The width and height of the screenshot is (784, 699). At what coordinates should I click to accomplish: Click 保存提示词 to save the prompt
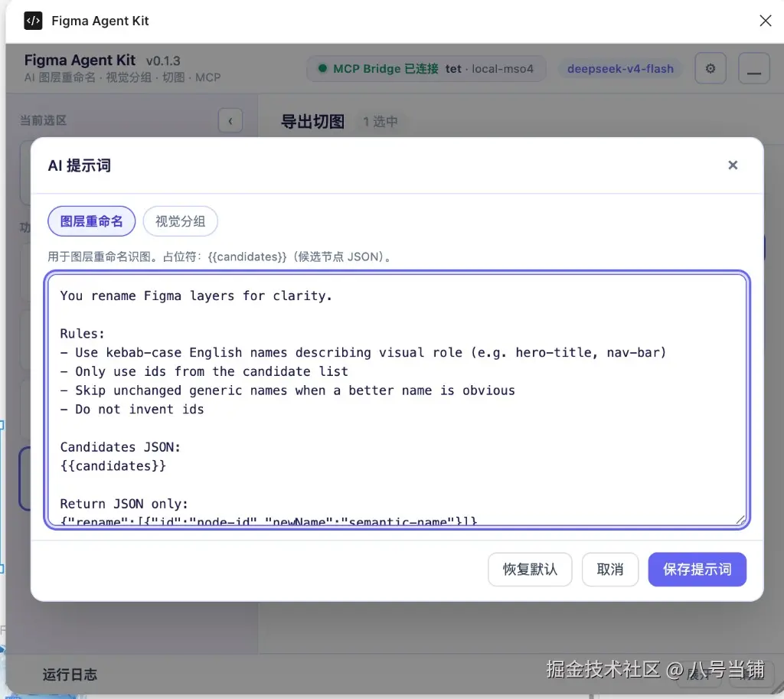697,569
